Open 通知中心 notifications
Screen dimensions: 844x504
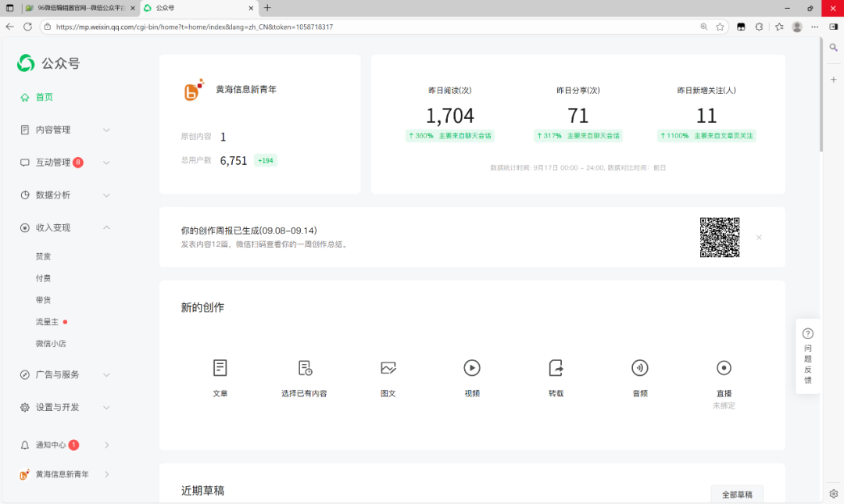click(x=51, y=445)
